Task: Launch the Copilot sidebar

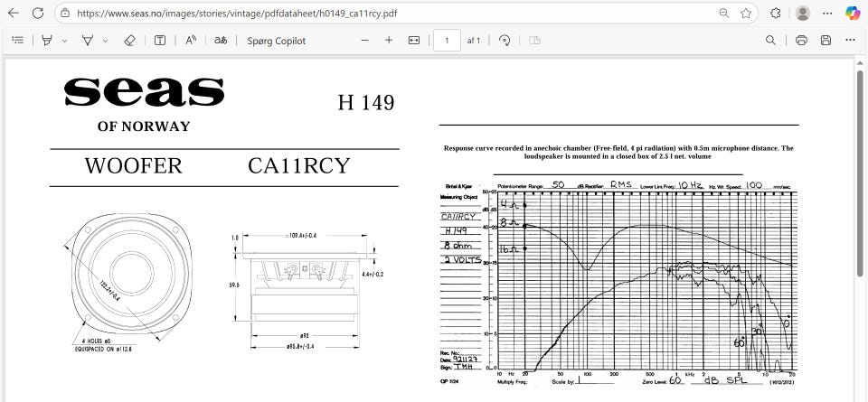Action: [853, 14]
